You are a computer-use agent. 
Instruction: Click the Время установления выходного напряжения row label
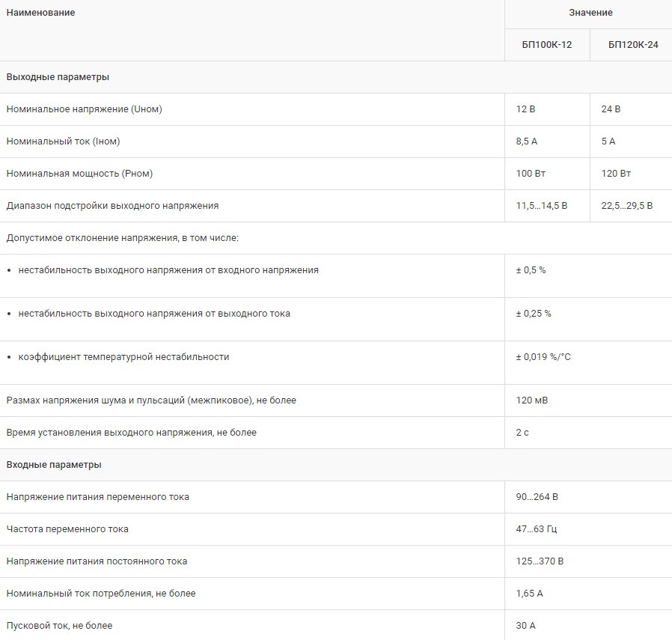pyautogui.click(x=131, y=433)
